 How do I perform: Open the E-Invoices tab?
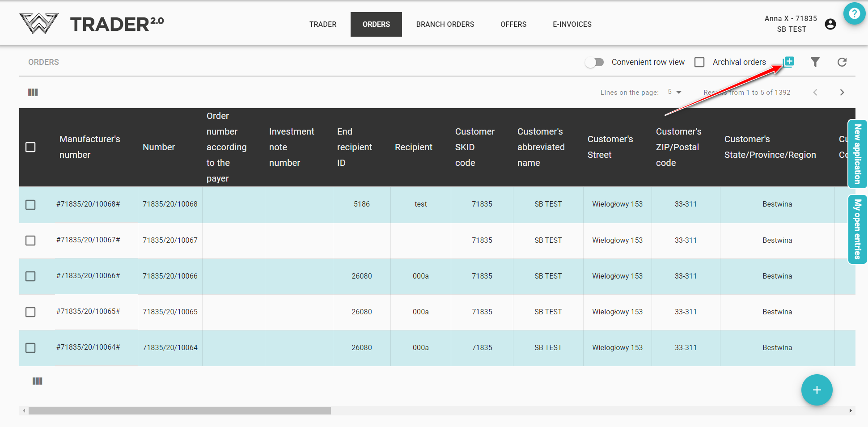click(x=572, y=24)
